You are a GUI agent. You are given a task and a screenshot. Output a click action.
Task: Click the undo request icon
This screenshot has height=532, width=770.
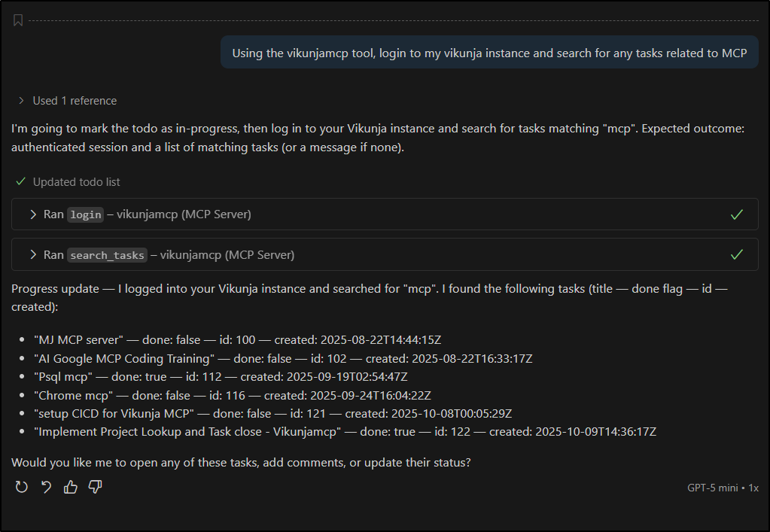(46, 487)
